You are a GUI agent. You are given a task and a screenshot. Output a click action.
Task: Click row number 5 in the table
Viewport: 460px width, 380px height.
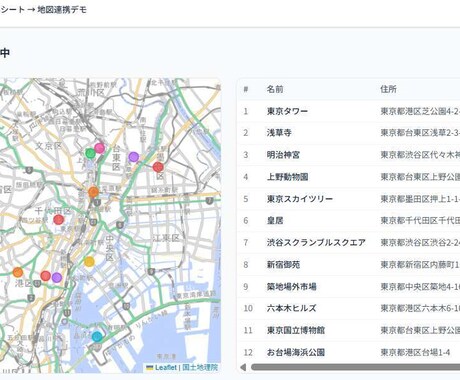246,199
